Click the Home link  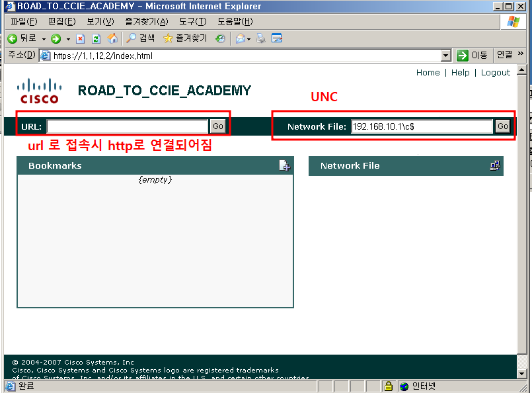(x=428, y=72)
